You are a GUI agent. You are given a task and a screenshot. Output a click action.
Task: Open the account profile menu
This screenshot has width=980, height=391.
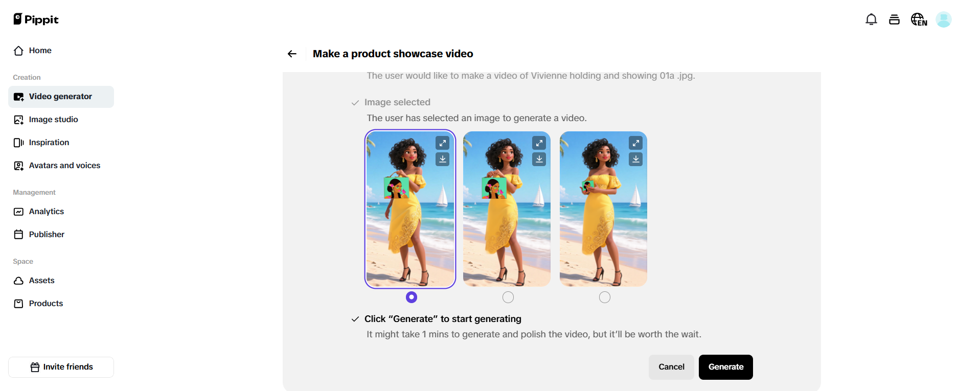tap(944, 19)
